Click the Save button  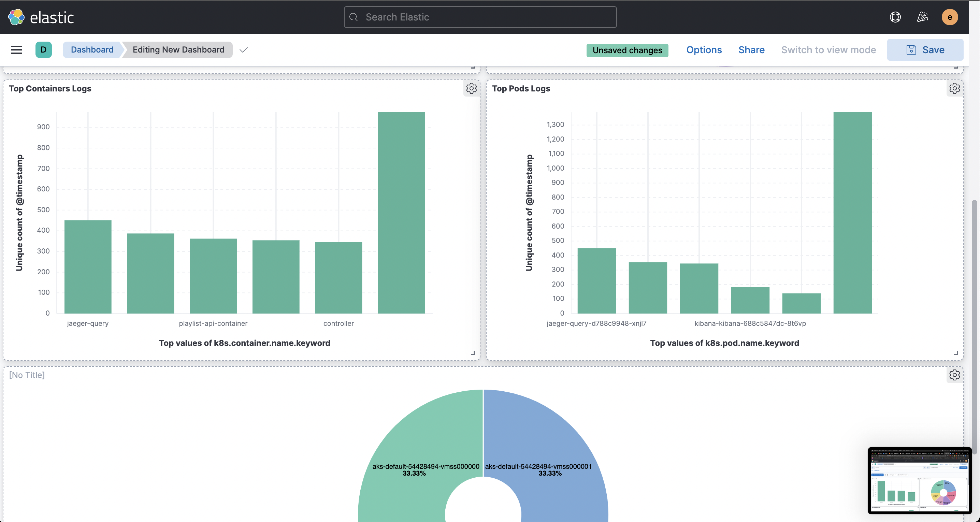pos(925,50)
